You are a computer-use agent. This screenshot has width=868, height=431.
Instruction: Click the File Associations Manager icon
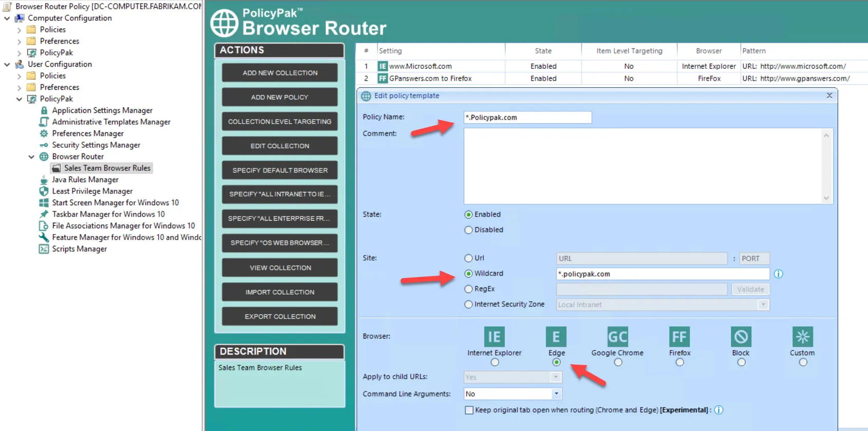click(44, 226)
